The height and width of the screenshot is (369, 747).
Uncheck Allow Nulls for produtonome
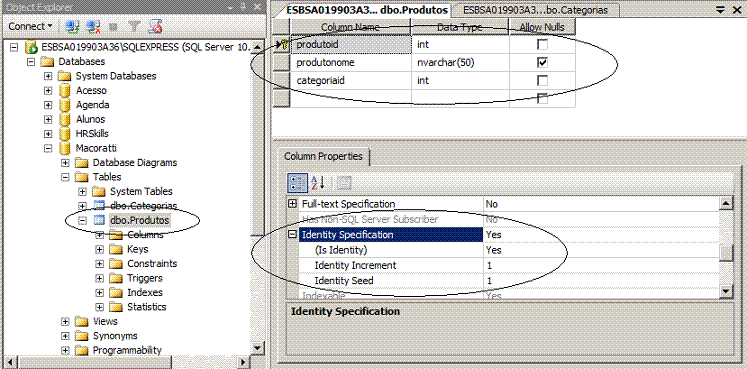coord(542,62)
